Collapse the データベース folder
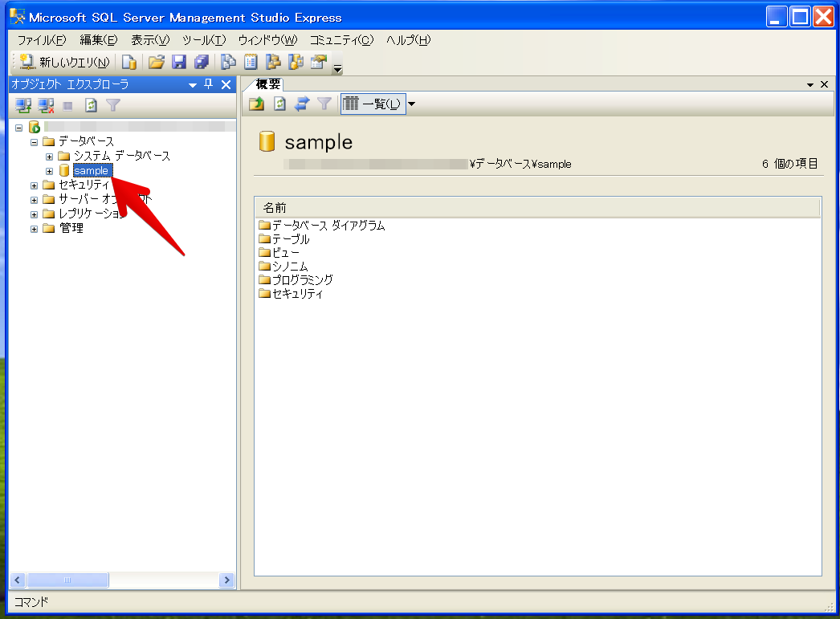This screenshot has height=619, width=840. (35, 142)
